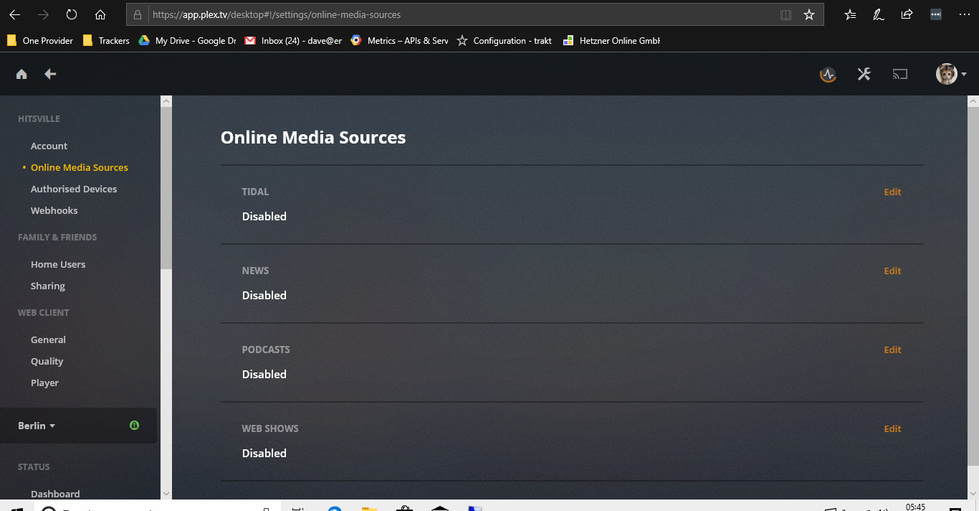Open My Drive Google Drive bookmark
Screen dimensions: 979x511
pyautogui.click(x=187, y=41)
